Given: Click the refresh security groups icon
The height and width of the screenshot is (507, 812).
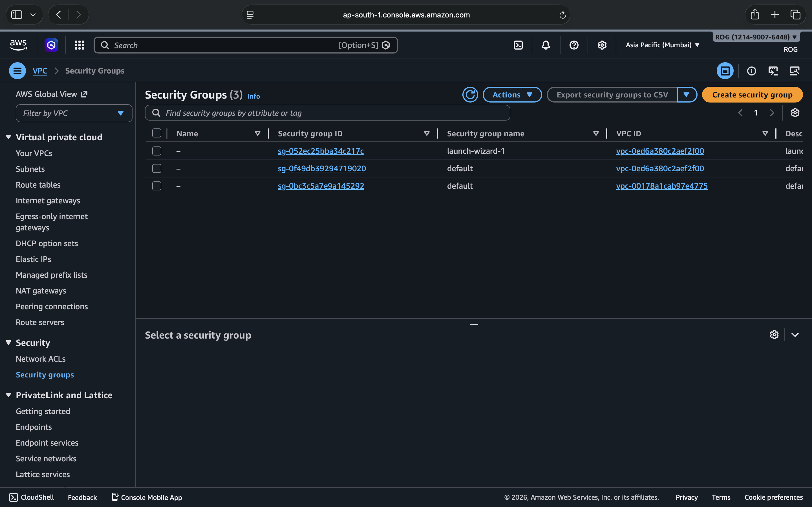Looking at the screenshot, I should point(470,95).
